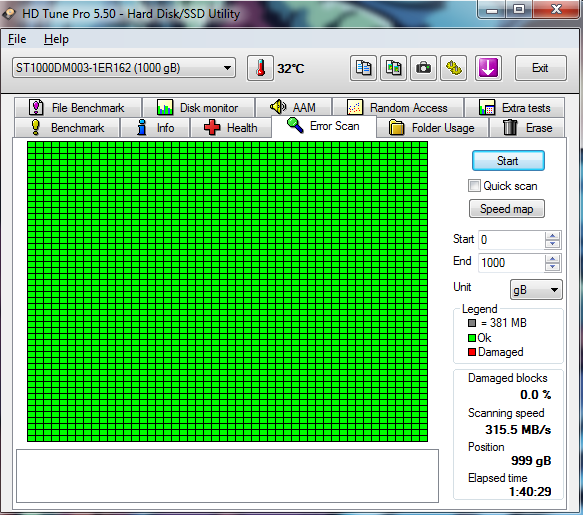Viewport: 583px width, 515px height.
Task: Save screenshot using the camera icon
Action: coord(423,68)
